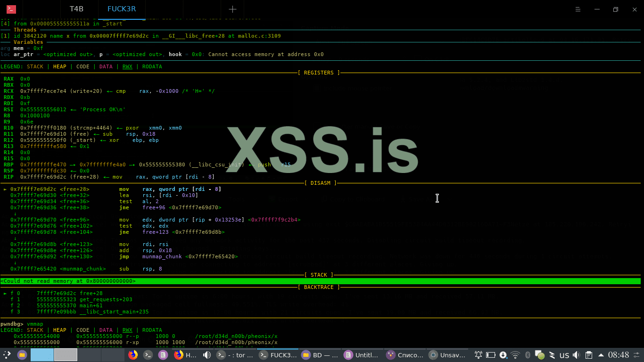
Task: Open the application launcher in the taskbar
Action: pyautogui.click(x=7, y=355)
